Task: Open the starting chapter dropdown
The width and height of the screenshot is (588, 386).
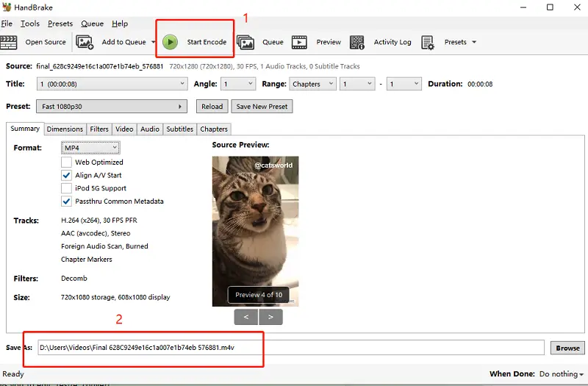Action: (x=357, y=84)
